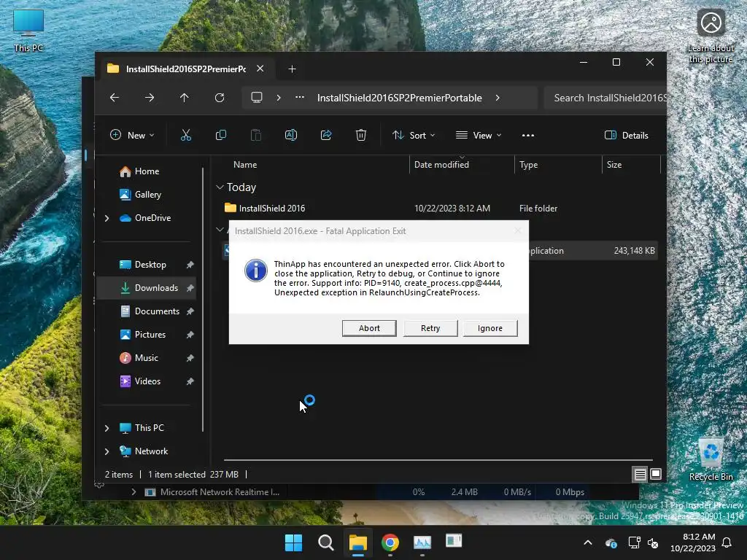
Task: Collapse the Today group
Action: point(220,187)
